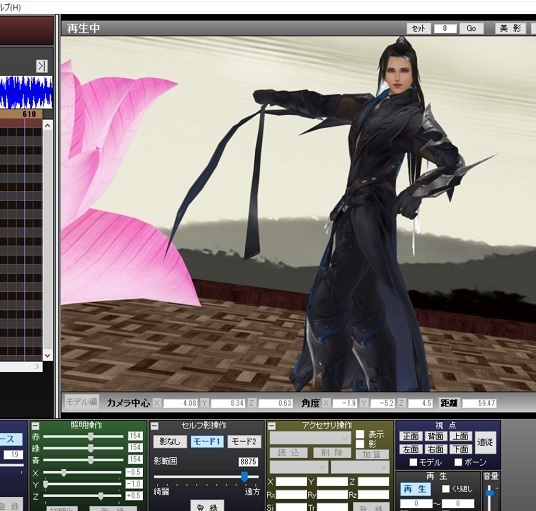
Task: Click the camera center Y value 8.34
Action: [x=228, y=403]
